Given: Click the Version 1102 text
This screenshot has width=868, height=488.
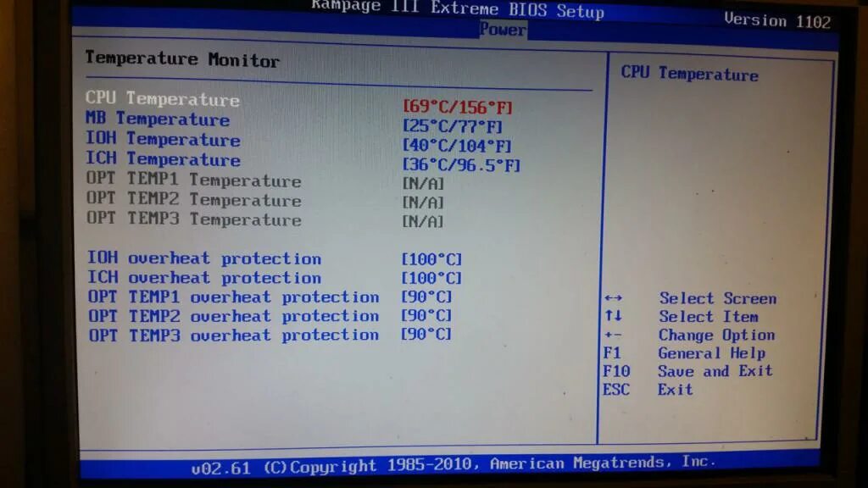Looking at the screenshot, I should pos(777,20).
